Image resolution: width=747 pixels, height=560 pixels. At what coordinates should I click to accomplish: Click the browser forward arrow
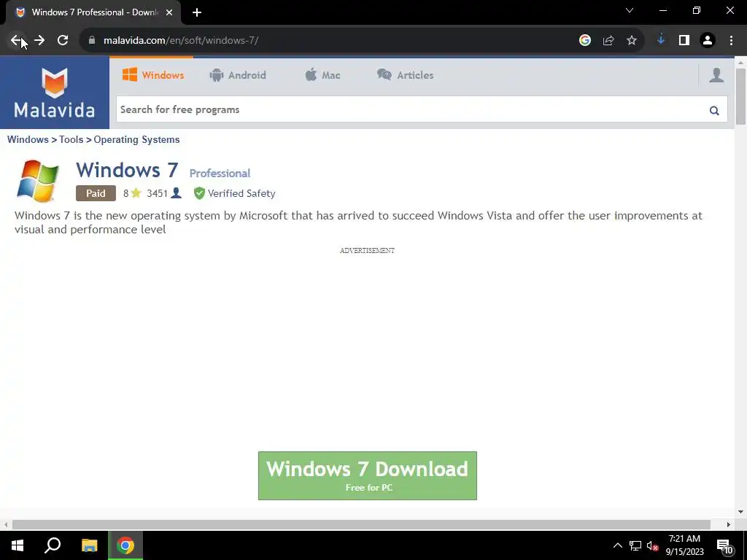click(39, 41)
